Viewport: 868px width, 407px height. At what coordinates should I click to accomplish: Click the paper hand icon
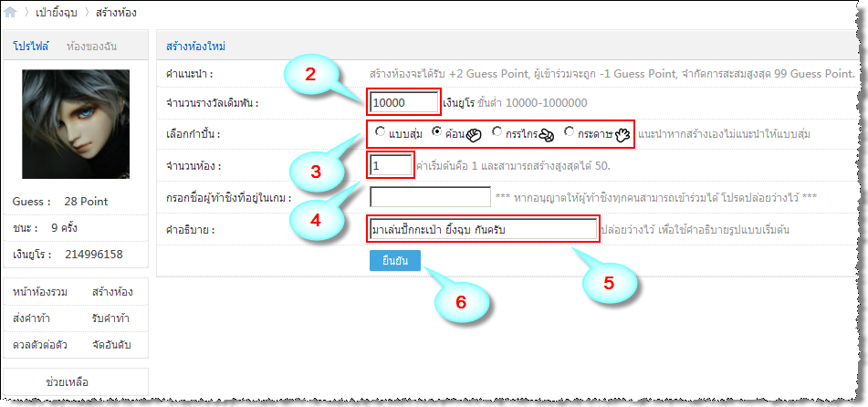pyautogui.click(x=622, y=134)
